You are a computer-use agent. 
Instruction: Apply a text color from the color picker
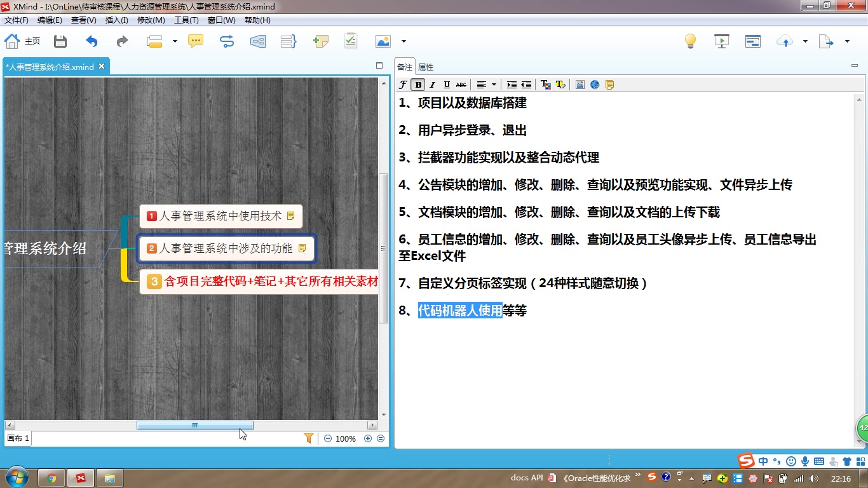(x=545, y=84)
